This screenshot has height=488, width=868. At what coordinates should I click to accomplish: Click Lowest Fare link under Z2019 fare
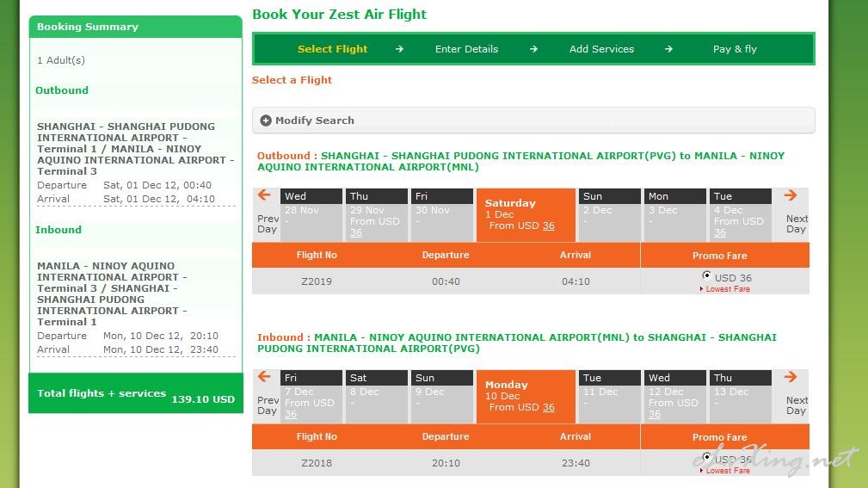[x=728, y=289]
